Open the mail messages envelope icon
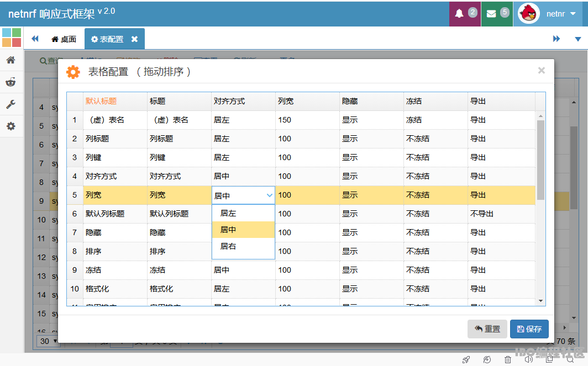 491,14
